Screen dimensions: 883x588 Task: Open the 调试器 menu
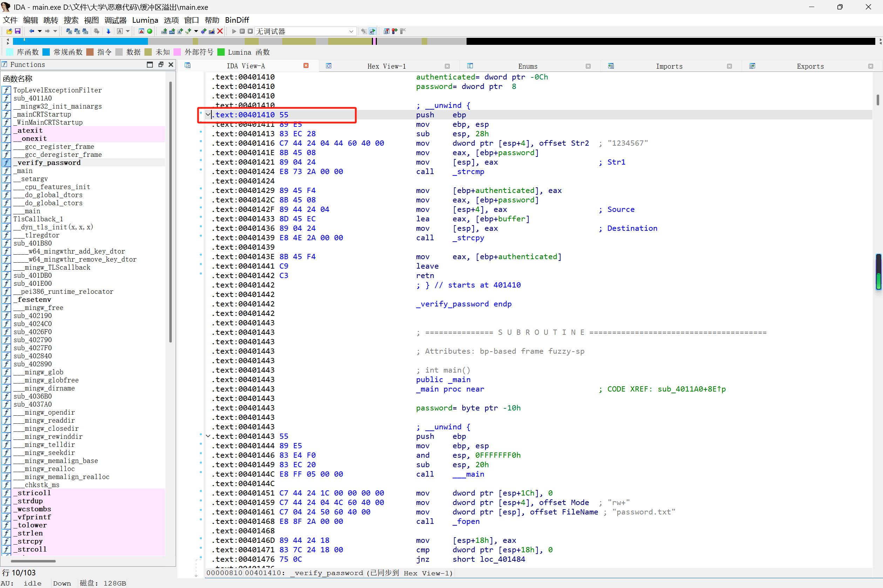point(116,20)
